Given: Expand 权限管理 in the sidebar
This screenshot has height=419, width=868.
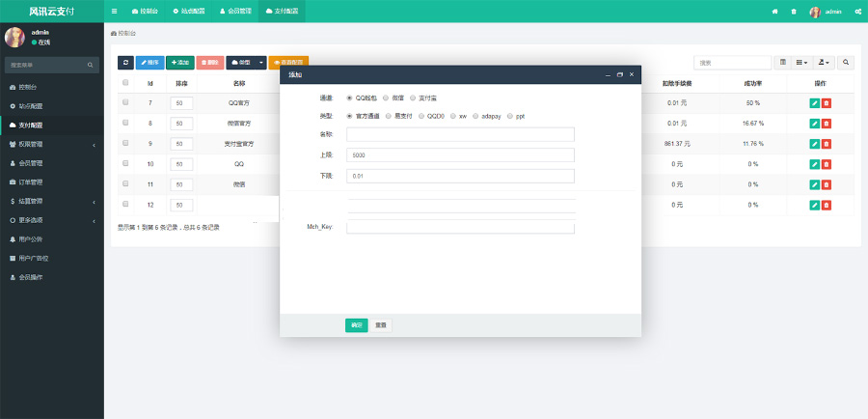Looking at the screenshot, I should coord(52,144).
